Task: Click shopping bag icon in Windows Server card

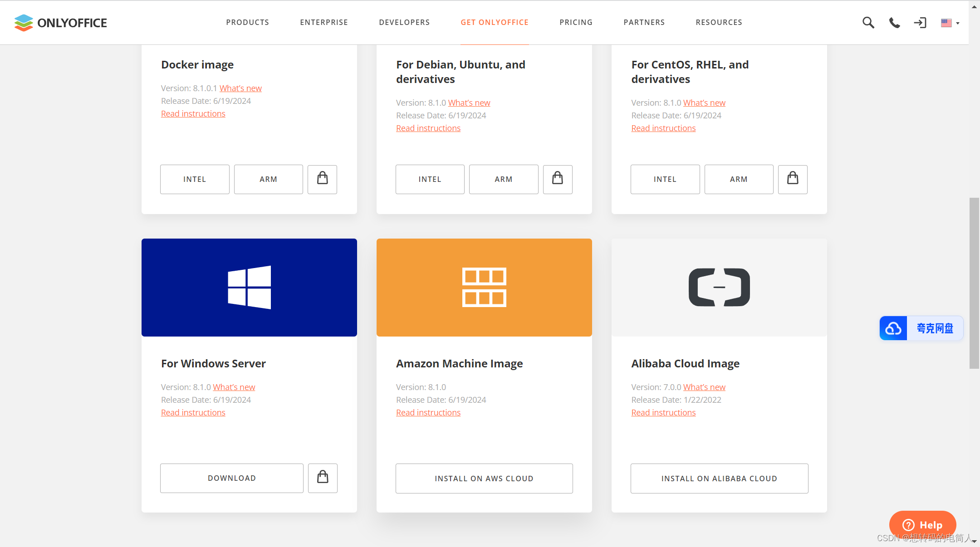Action: 323,478
